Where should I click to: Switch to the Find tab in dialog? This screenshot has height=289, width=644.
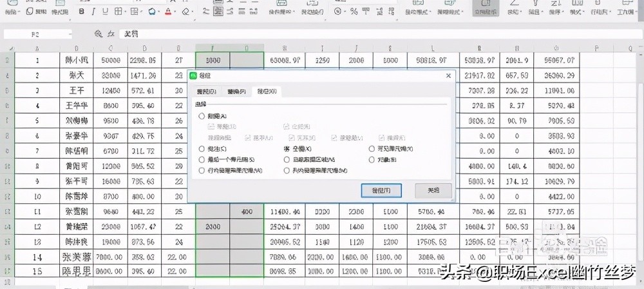207,92
